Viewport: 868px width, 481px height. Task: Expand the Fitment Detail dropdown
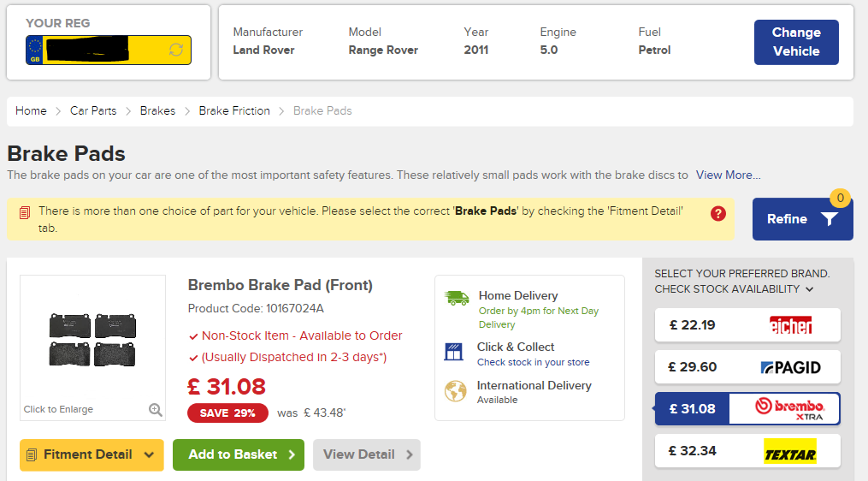click(92, 455)
